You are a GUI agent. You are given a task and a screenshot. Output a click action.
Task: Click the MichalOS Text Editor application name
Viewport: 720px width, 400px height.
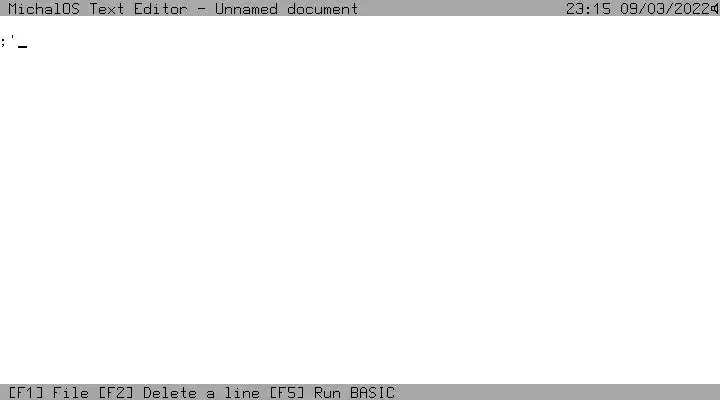(x=98, y=9)
